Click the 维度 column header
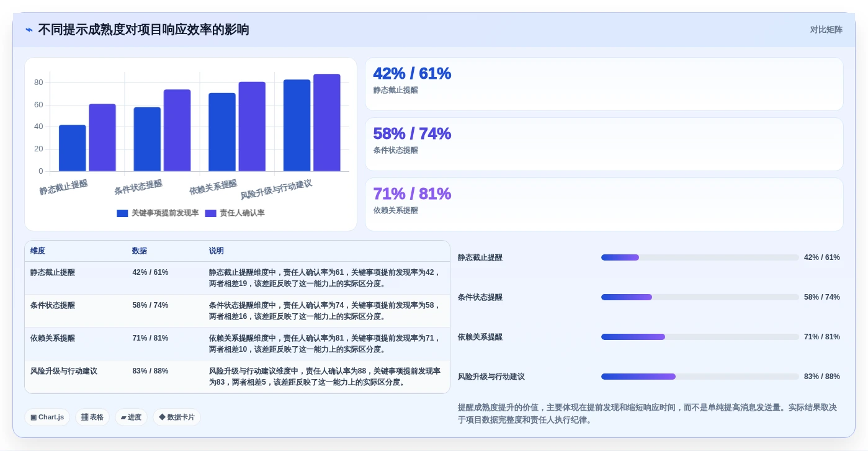The height and width of the screenshot is (451, 868). tap(38, 251)
